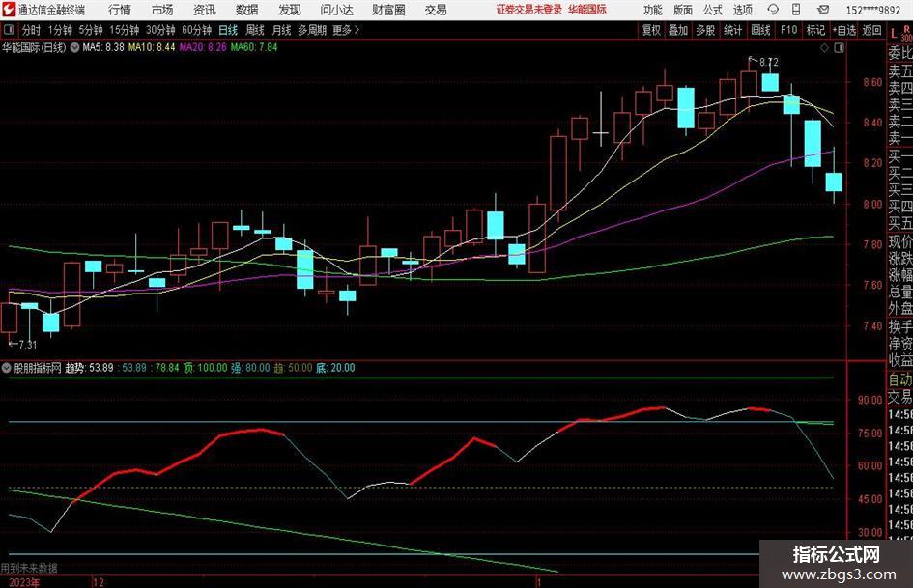Click the MA60: 7.84 value label
The image size is (913, 588).
click(x=254, y=47)
